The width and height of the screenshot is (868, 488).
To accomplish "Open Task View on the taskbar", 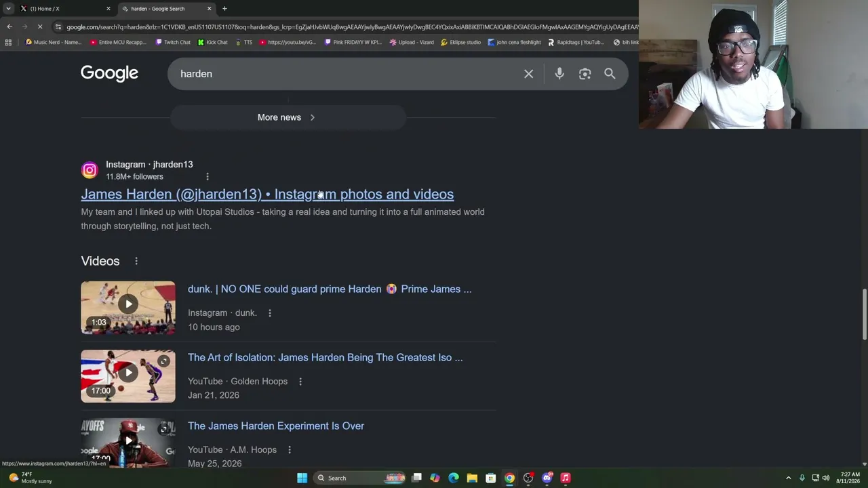I will (x=417, y=478).
